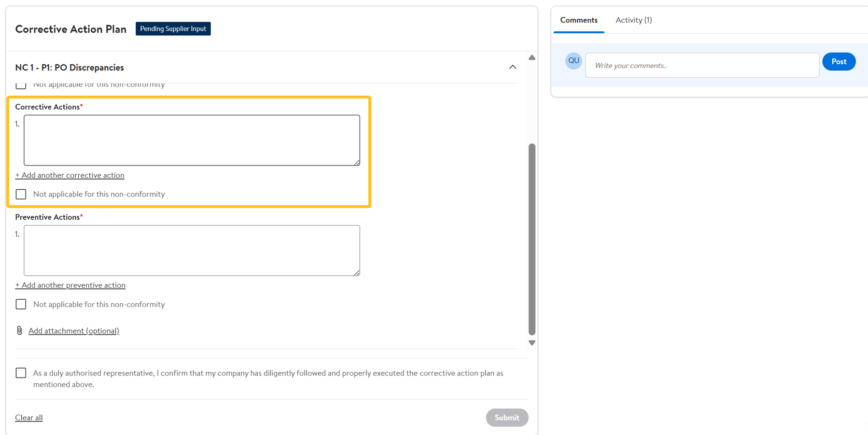Focus the Corrective Actions text area
This screenshot has height=435, width=868.
click(x=192, y=140)
